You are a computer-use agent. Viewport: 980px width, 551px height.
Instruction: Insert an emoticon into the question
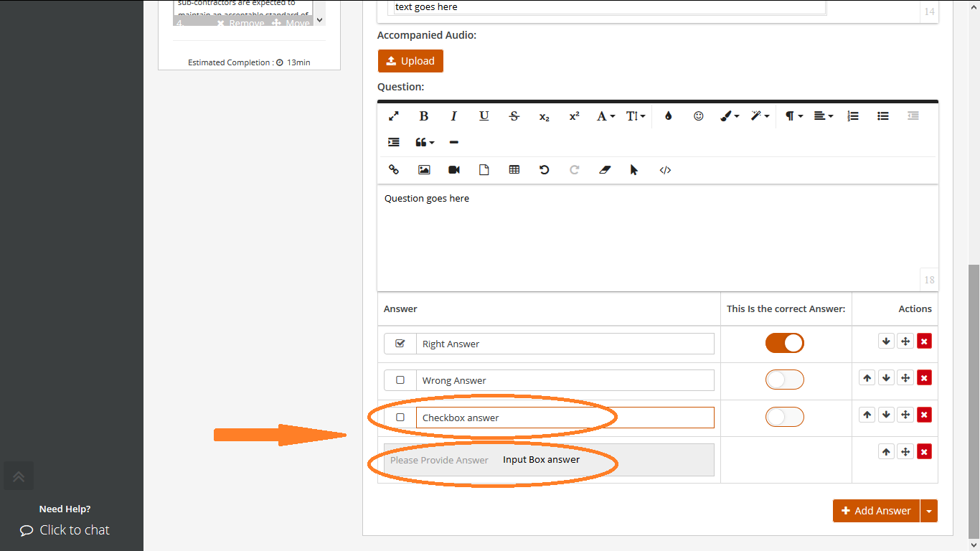pyautogui.click(x=698, y=116)
